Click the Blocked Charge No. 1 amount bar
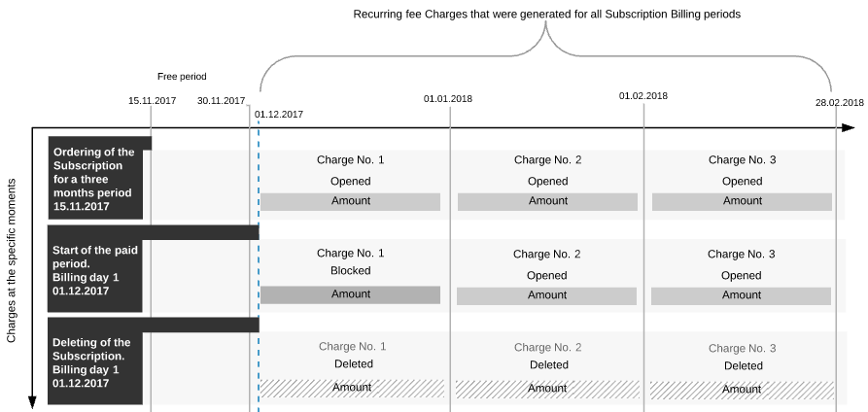The width and height of the screenshot is (868, 412). click(x=351, y=294)
